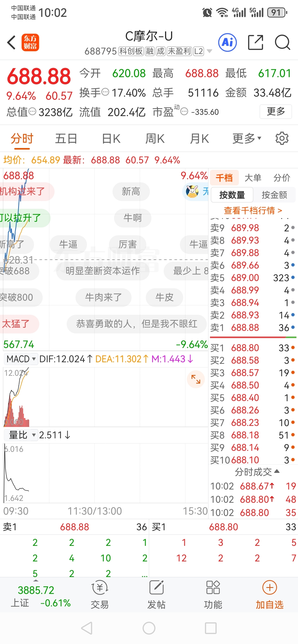Screen dimensions: 298x644
Task: Tap 恭喜勇敢的人 comment bubble
Action: tap(137, 324)
